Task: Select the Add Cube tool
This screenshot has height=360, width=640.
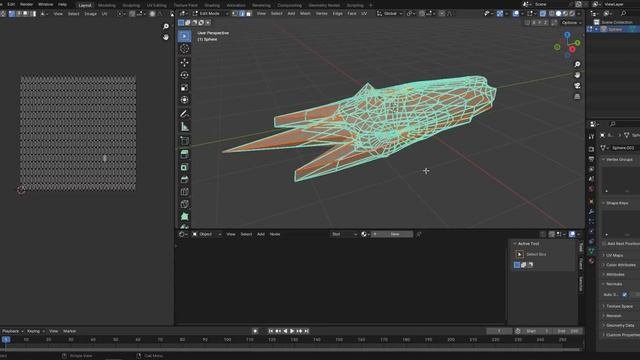Action: (184, 141)
